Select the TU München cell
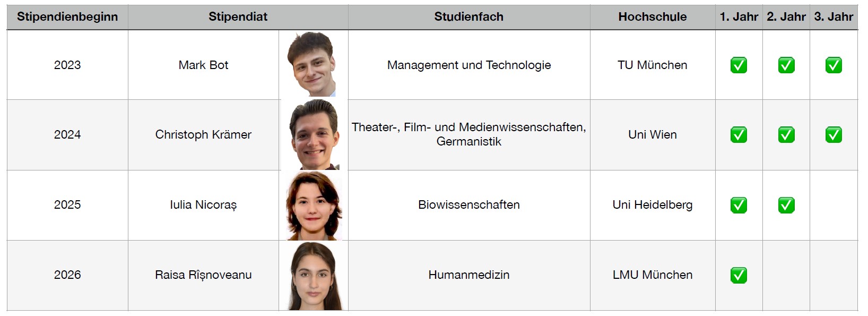The height and width of the screenshot is (316, 868). click(x=653, y=65)
